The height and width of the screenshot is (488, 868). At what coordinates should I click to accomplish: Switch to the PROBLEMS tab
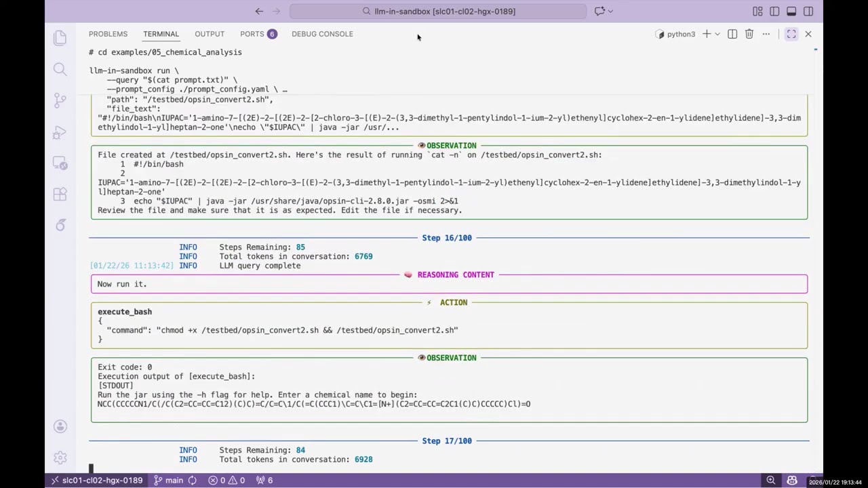pos(108,34)
